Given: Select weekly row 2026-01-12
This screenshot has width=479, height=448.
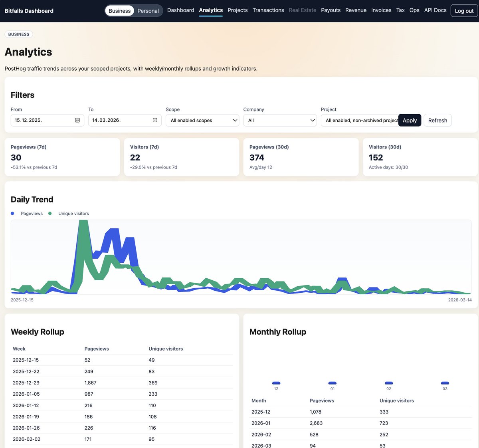Looking at the screenshot, I should coord(122,405).
